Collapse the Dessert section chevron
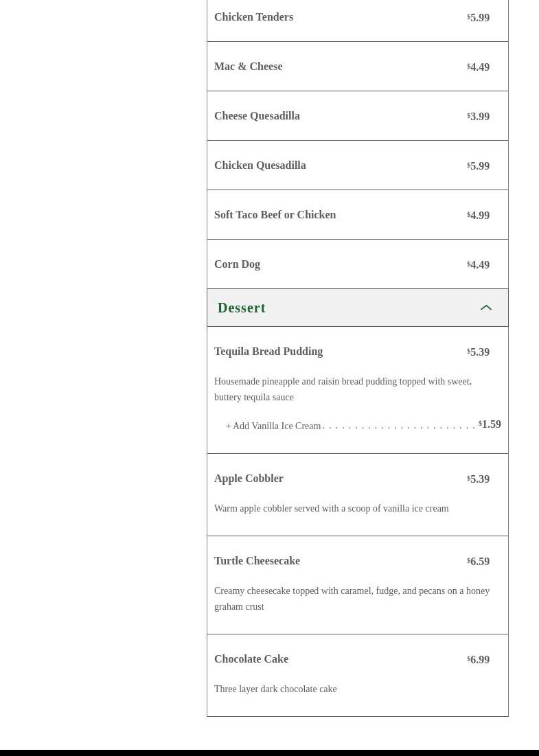 click(486, 308)
